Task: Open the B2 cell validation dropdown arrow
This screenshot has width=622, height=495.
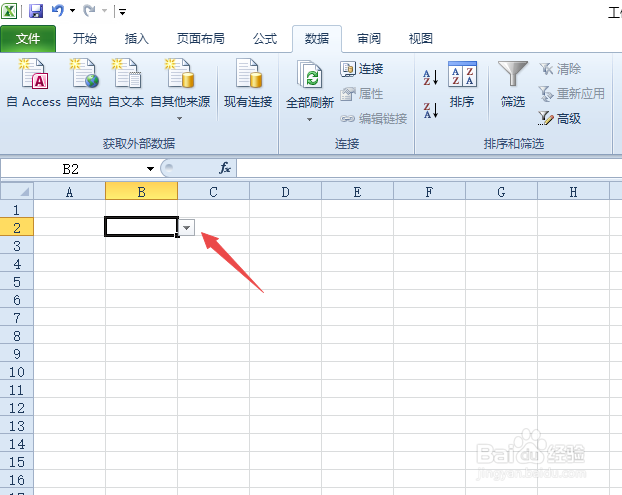Action: pyautogui.click(x=186, y=228)
